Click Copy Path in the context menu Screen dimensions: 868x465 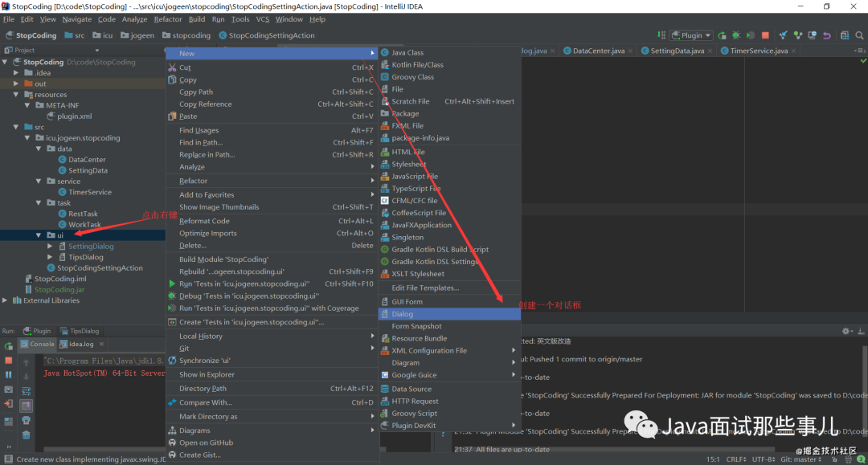point(272,92)
